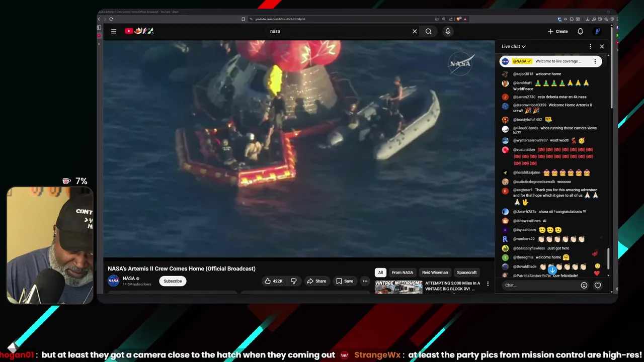Open the account avatar menu
Viewport: 644px width, 362px height.
pyautogui.click(x=597, y=31)
